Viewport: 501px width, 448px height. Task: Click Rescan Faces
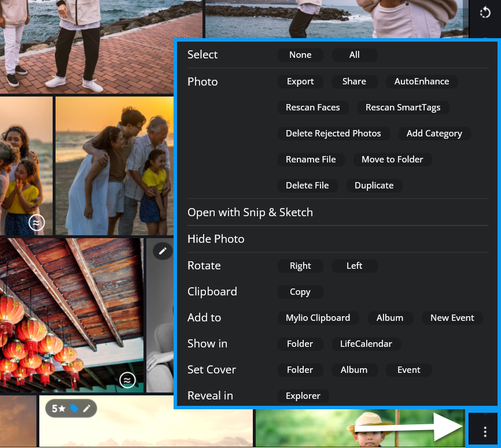[313, 108]
